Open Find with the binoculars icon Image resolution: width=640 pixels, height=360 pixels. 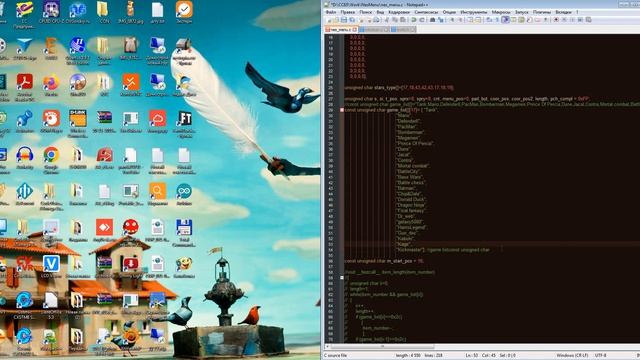point(432,20)
